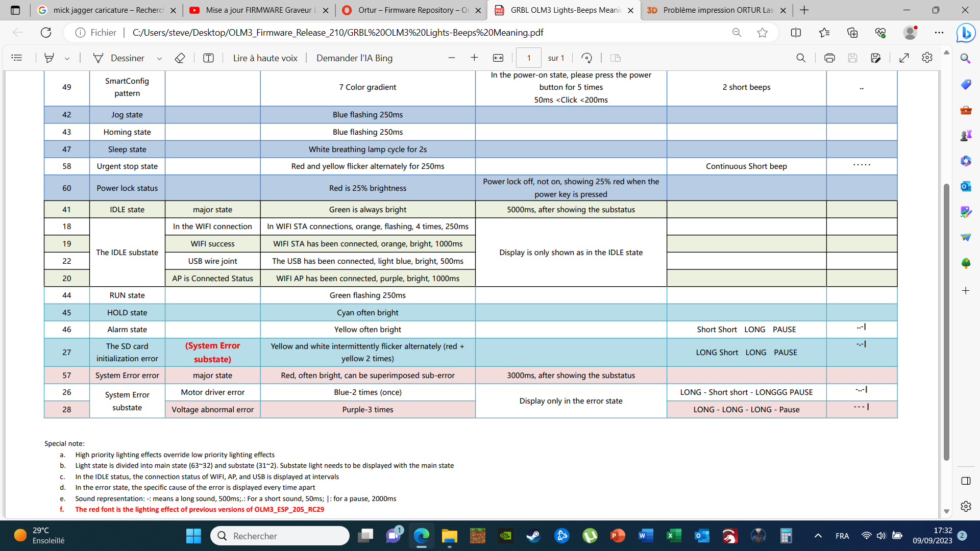Image resolution: width=980 pixels, height=551 pixels.
Task: Click the fit to width icon
Action: pyautogui.click(x=498, y=58)
